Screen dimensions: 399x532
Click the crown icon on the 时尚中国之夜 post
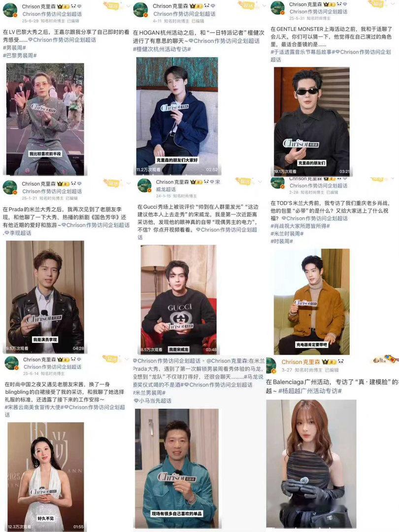[x=60, y=360]
